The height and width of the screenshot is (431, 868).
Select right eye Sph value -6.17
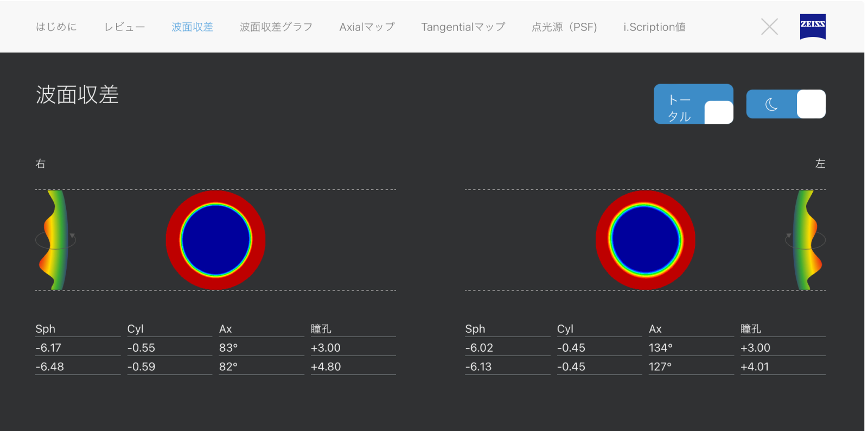[48, 347]
